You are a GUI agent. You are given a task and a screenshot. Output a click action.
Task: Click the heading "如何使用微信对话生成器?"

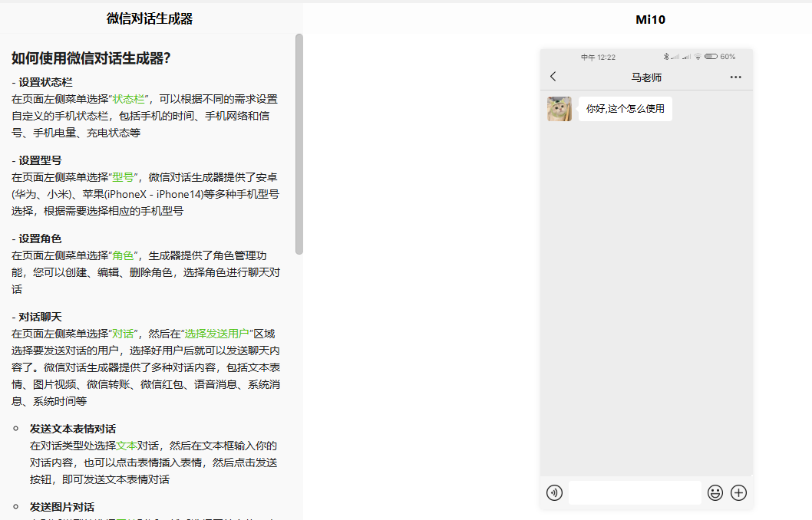91,58
